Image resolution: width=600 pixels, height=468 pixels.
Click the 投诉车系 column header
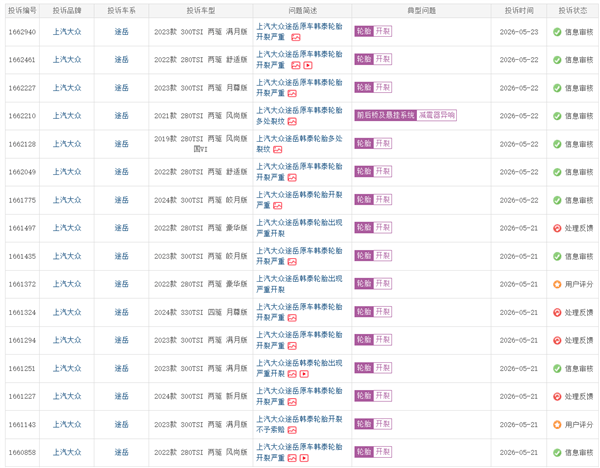pyautogui.click(x=121, y=11)
